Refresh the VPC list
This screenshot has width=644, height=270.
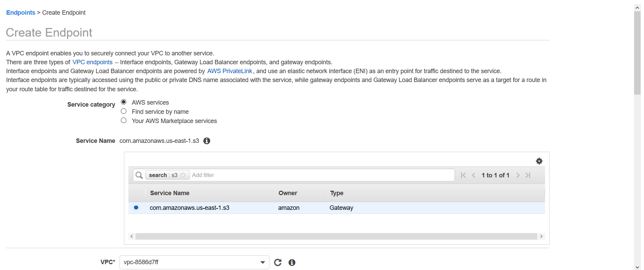(x=278, y=262)
